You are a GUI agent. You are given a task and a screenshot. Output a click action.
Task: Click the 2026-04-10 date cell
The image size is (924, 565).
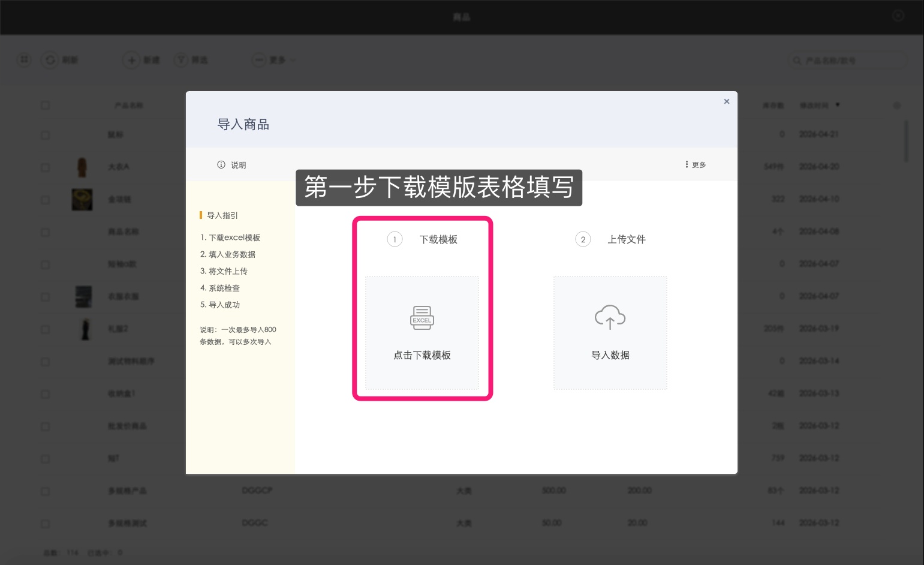pos(818,199)
